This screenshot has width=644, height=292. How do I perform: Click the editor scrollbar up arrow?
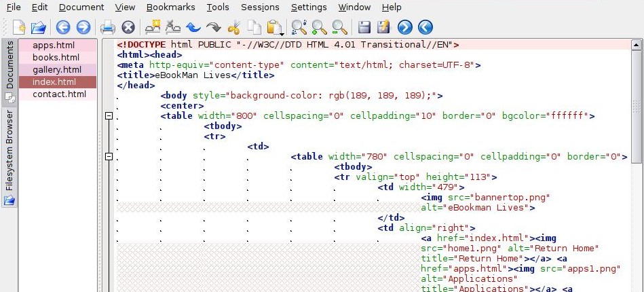tap(637, 45)
